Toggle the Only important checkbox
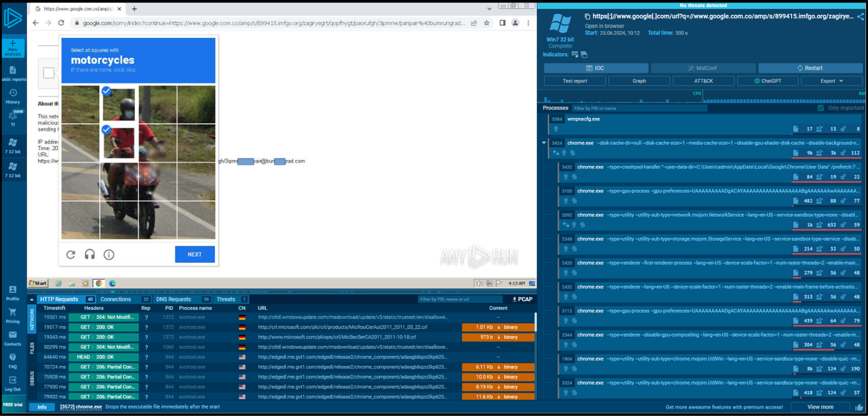 [821, 108]
